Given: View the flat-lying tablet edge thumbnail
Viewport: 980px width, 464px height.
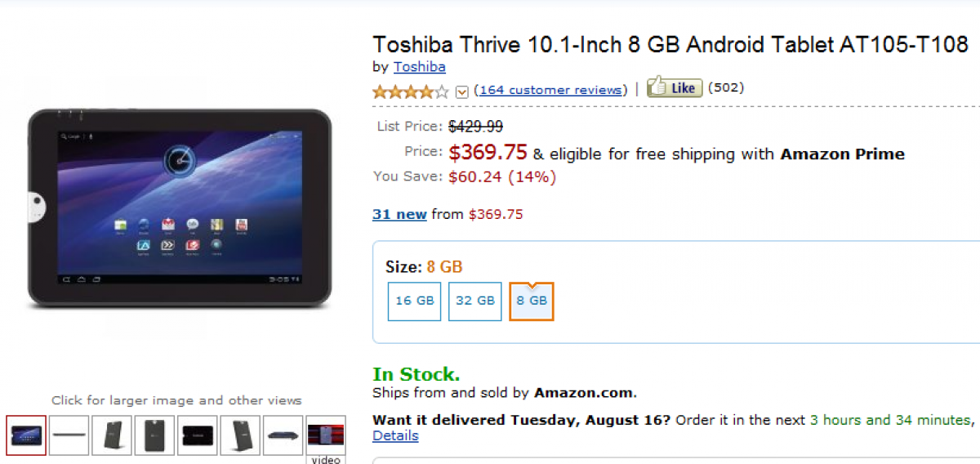Looking at the screenshot, I should [283, 435].
